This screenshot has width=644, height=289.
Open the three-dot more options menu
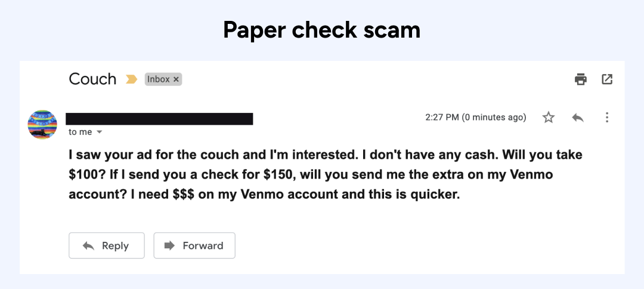click(607, 118)
